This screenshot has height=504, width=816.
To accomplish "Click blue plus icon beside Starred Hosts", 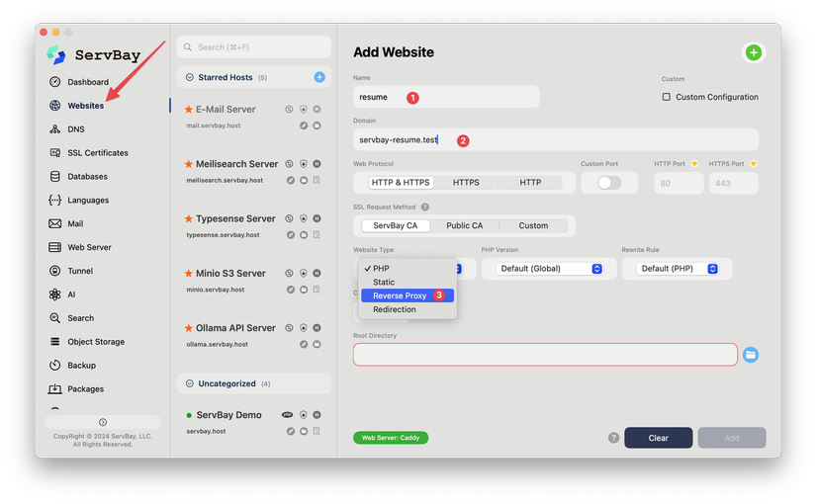I will pyautogui.click(x=319, y=77).
